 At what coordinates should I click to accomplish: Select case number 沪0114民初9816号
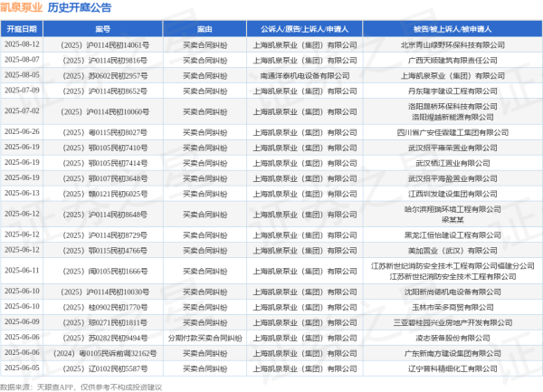pyautogui.click(x=118, y=61)
